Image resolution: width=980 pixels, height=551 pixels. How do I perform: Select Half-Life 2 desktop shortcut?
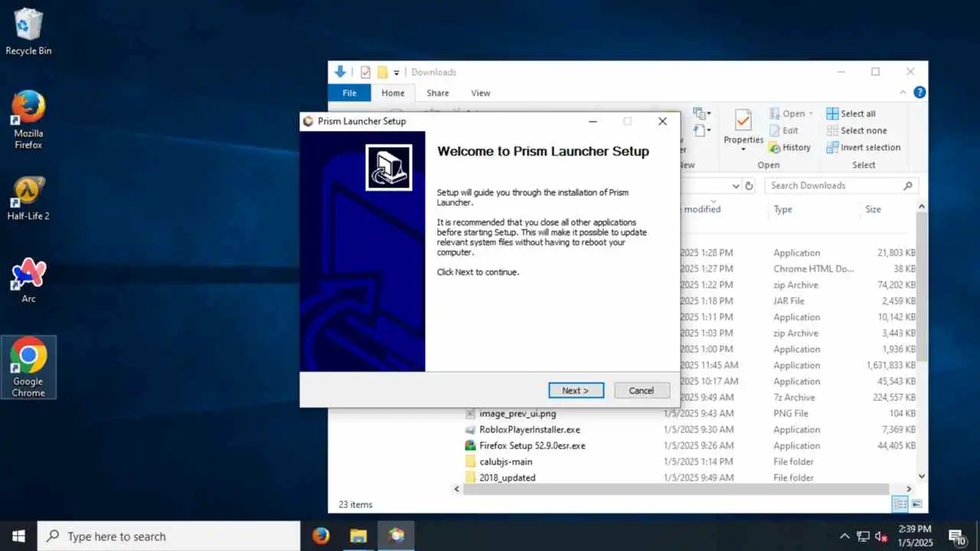click(28, 199)
